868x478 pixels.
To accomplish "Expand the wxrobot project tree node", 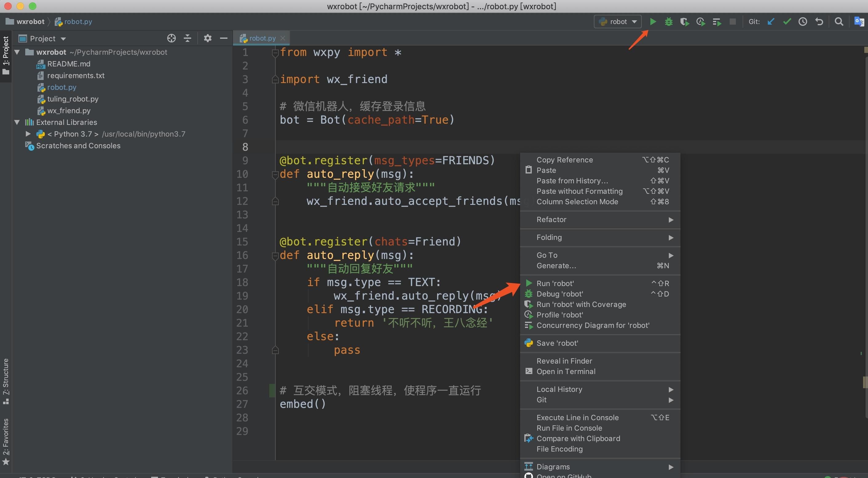I will (16, 52).
